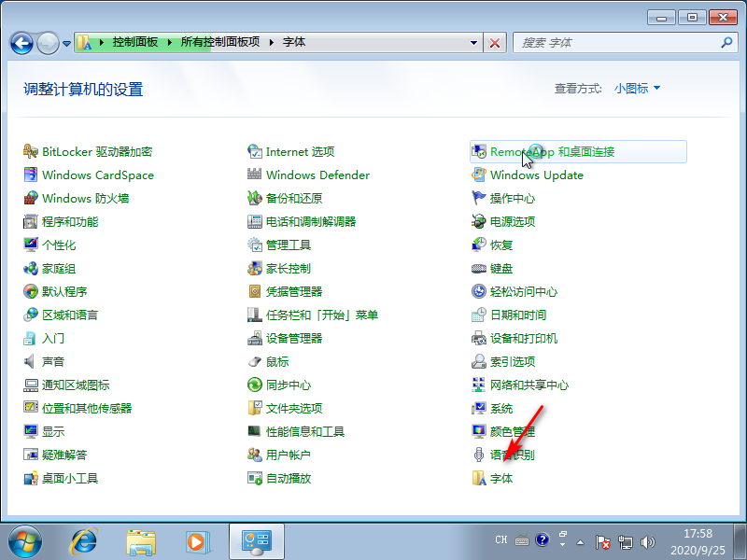The image size is (747, 560).
Task: Open the 查看方式 小图标 dropdown
Action: (637, 88)
